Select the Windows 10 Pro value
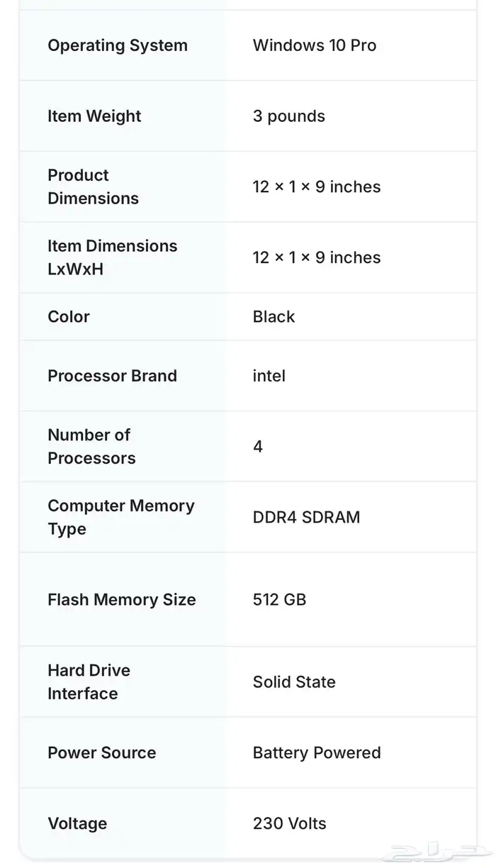 (315, 45)
